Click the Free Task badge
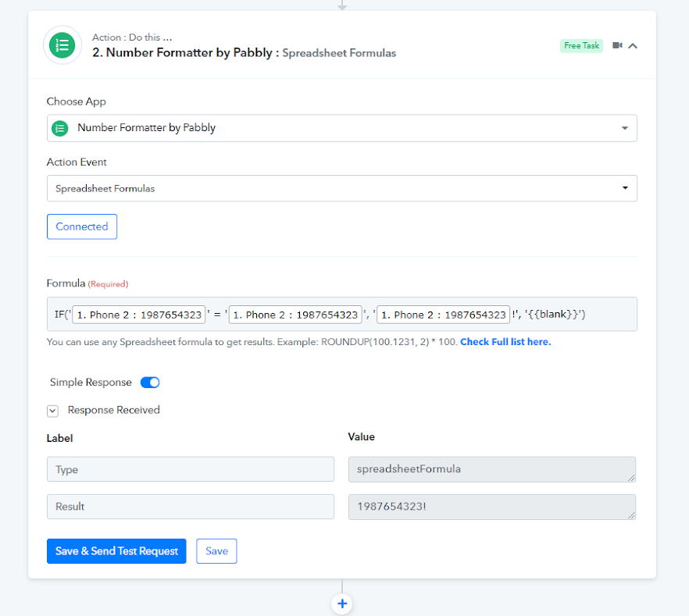This screenshot has width=689, height=616. tap(581, 45)
